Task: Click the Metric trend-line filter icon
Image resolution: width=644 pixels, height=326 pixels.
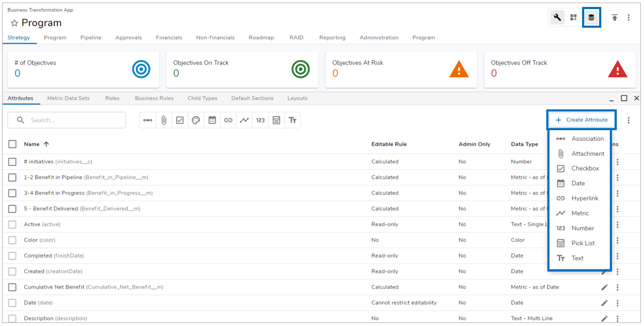Action: tap(244, 120)
